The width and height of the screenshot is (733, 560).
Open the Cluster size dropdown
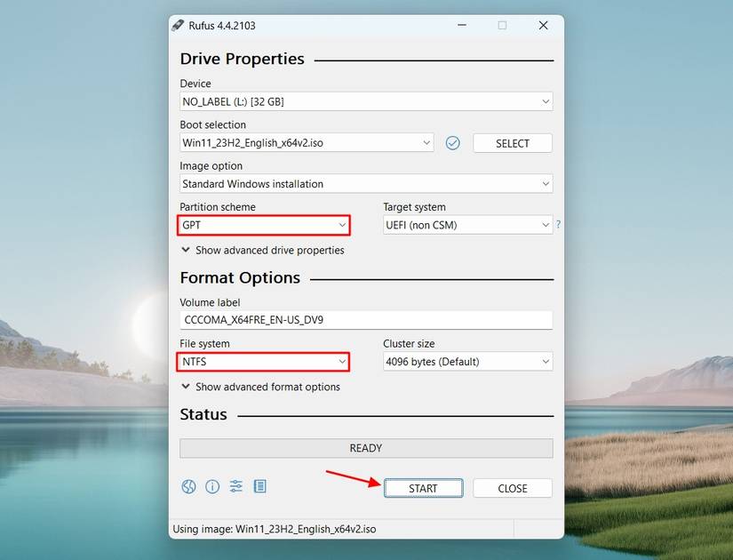click(x=467, y=362)
